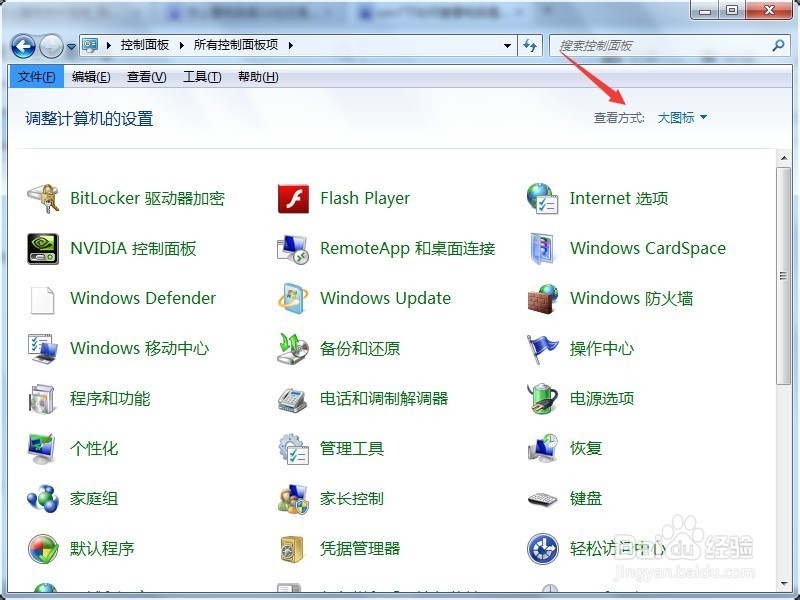
Task: Open the 程序和功能 icon
Action: click(x=42, y=398)
